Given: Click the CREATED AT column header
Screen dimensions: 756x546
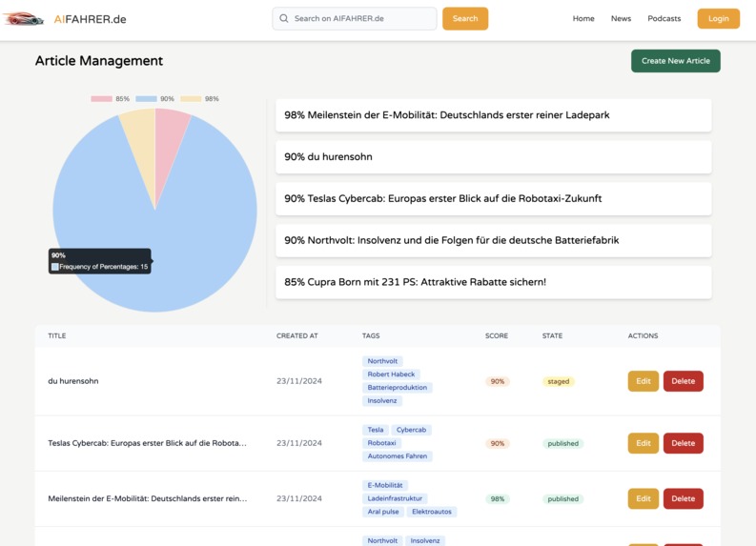Looking at the screenshot, I should coord(297,335).
